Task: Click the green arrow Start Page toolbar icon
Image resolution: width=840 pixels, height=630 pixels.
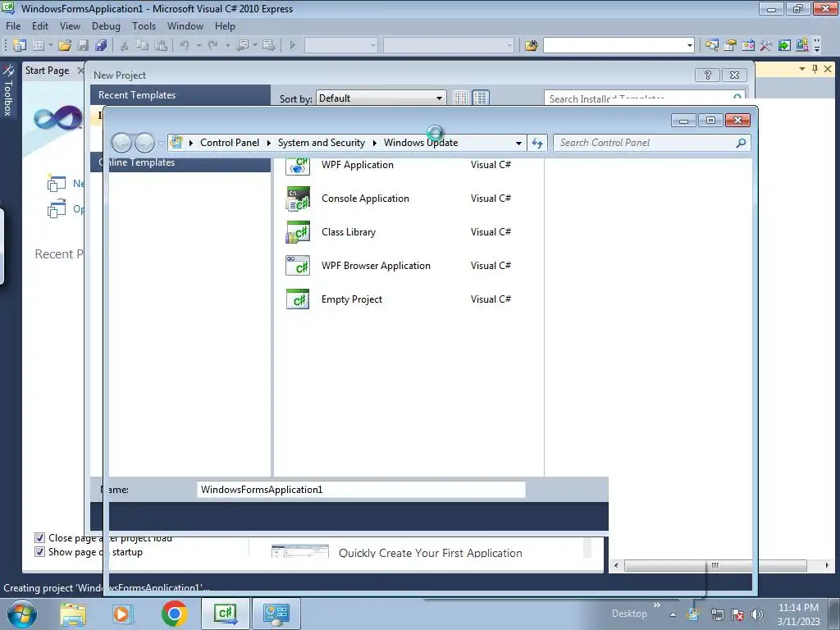Action: pos(784,46)
